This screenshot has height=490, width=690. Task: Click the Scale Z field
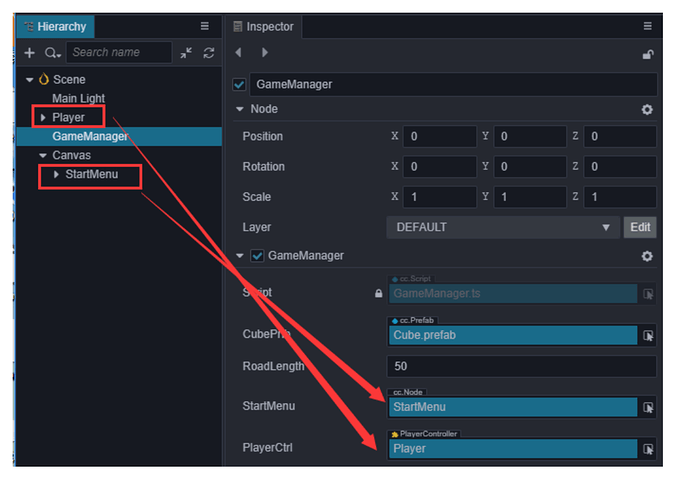pyautogui.click(x=620, y=197)
